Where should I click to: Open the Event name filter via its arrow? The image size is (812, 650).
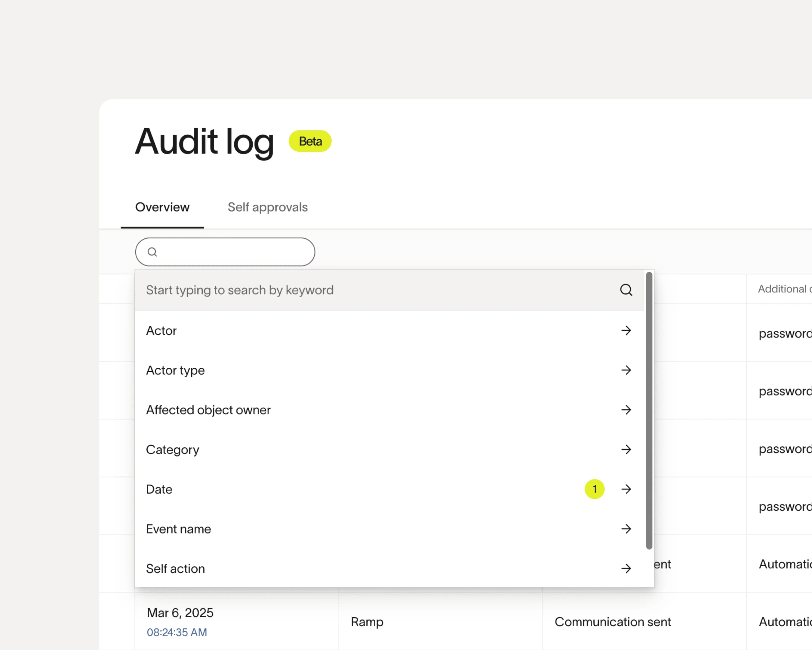pyautogui.click(x=626, y=529)
